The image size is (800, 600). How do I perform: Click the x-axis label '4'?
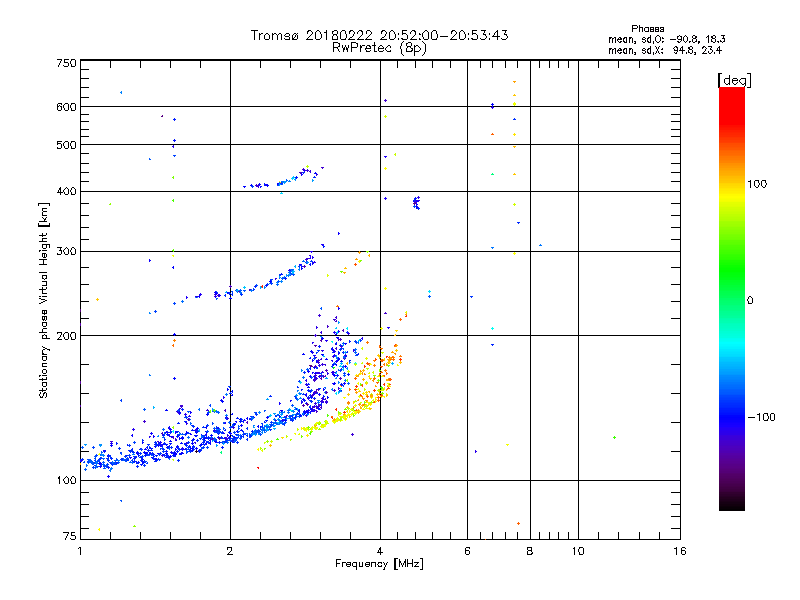(x=380, y=551)
